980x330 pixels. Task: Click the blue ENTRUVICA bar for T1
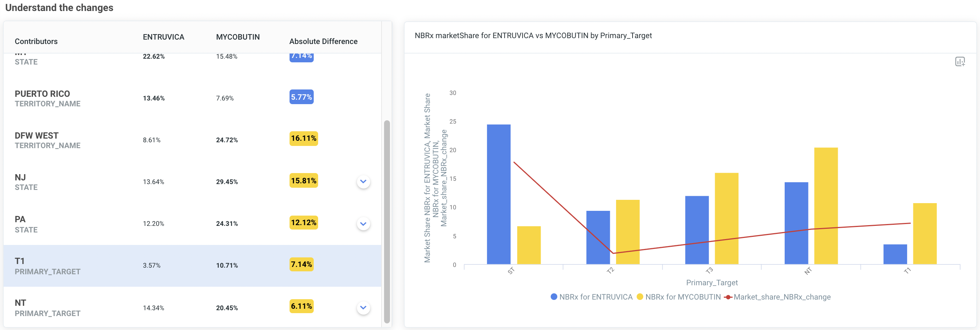[895, 254]
